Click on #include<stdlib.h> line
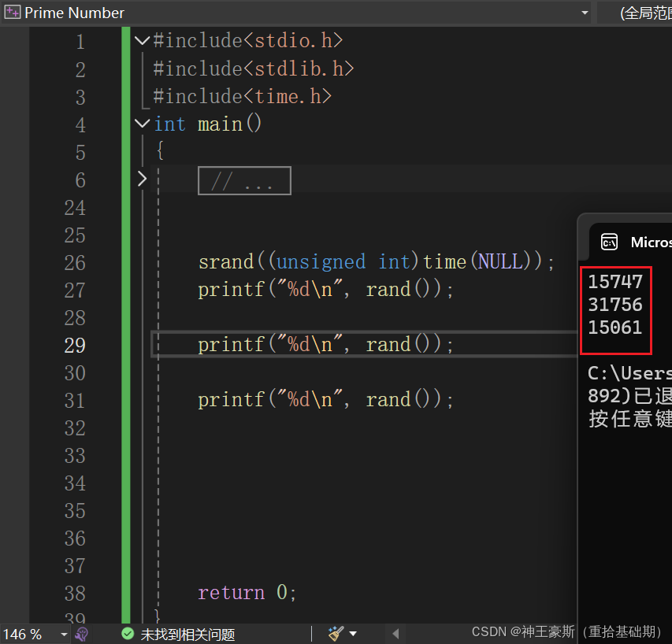Image resolution: width=672 pixels, height=644 pixels. tap(254, 68)
